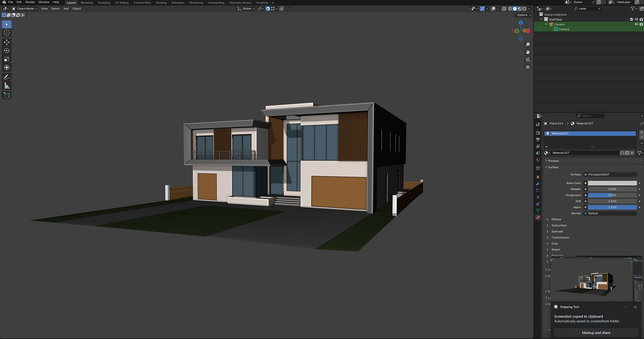
Task: Switch perspective/orthographic grid icon
Action: coord(528,67)
